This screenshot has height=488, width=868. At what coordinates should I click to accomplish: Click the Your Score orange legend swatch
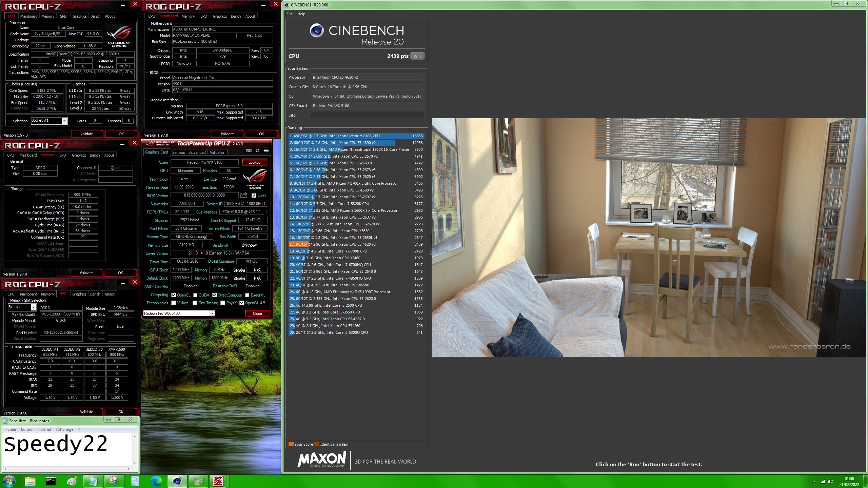click(291, 444)
